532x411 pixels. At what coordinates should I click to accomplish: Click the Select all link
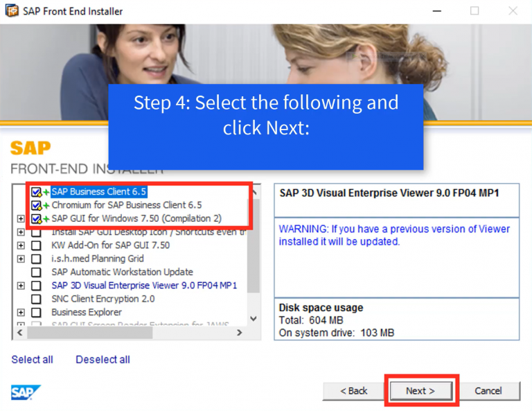tap(33, 360)
